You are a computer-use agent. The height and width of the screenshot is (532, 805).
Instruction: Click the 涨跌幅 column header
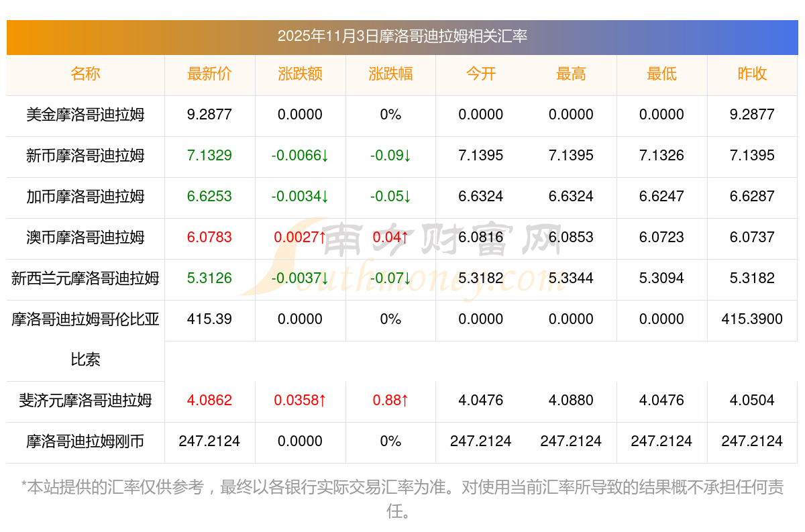[x=390, y=74]
